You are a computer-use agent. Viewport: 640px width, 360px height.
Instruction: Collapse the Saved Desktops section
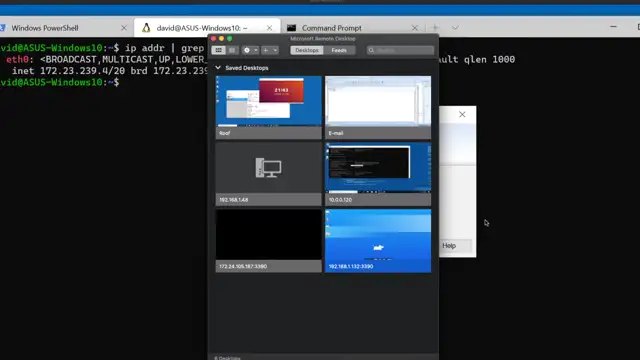pos(218,68)
